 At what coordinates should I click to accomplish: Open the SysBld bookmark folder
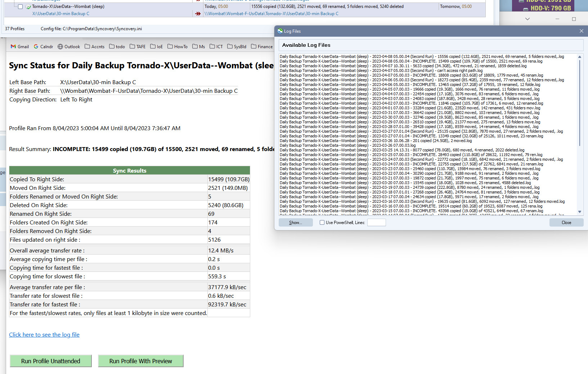tap(237, 46)
